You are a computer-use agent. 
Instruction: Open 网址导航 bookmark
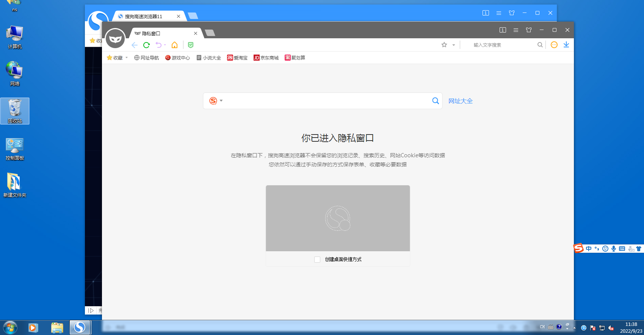pyautogui.click(x=146, y=58)
